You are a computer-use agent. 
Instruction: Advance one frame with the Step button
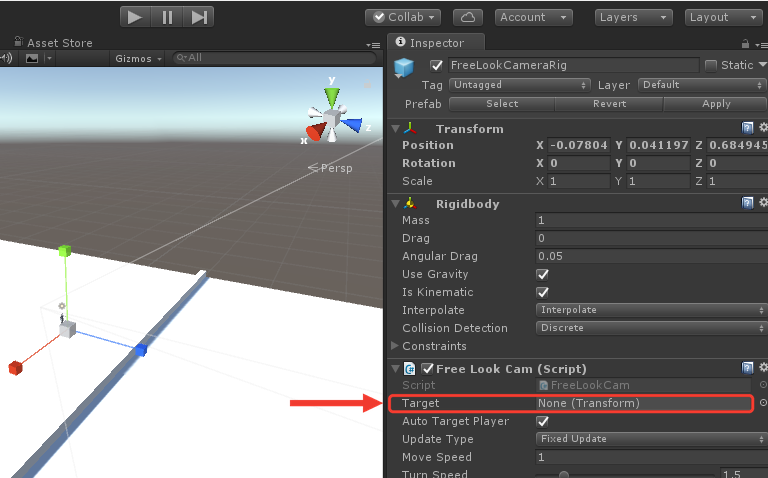coord(198,18)
